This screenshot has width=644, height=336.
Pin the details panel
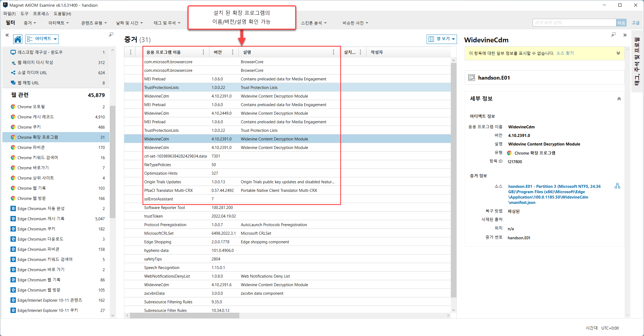tap(613, 35)
